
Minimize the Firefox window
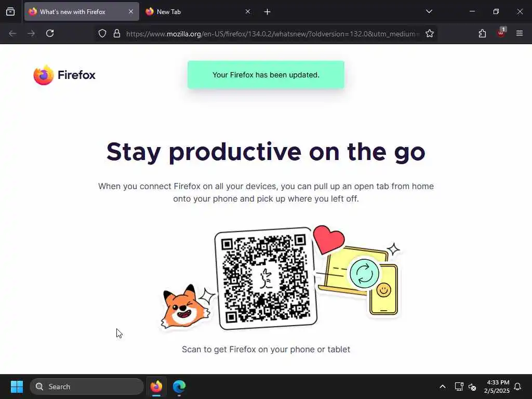[x=472, y=11]
